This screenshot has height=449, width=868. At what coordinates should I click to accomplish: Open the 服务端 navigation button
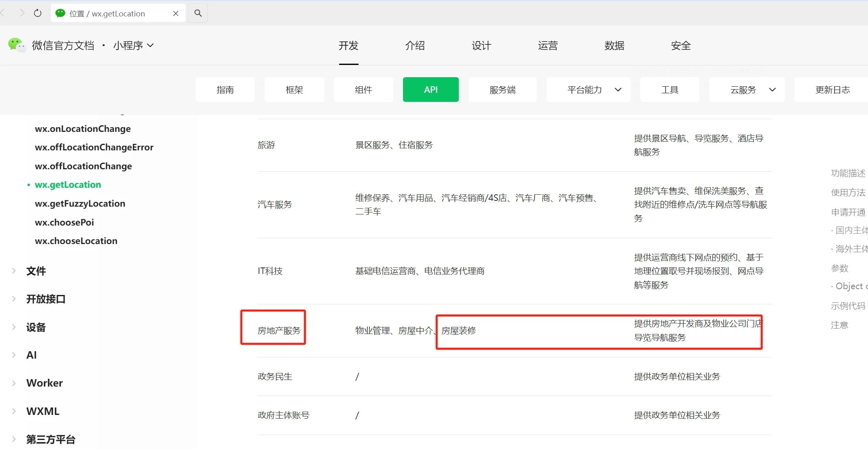tap(502, 90)
